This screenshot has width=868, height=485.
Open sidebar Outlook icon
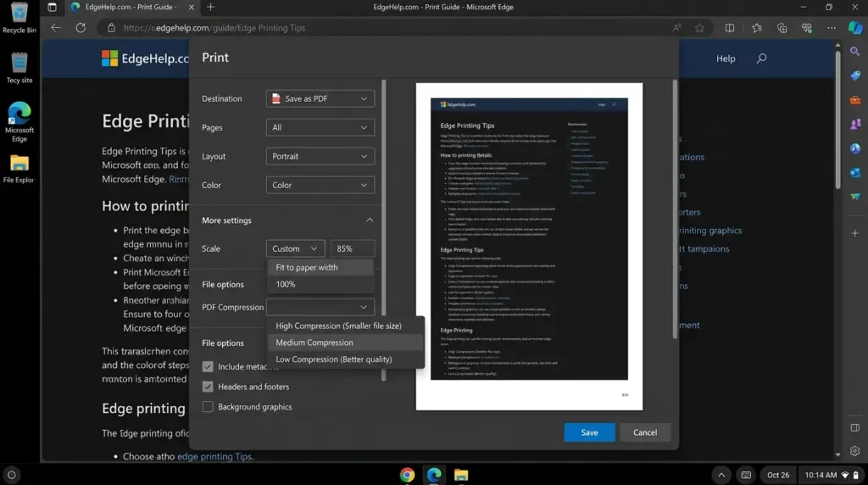point(855,173)
